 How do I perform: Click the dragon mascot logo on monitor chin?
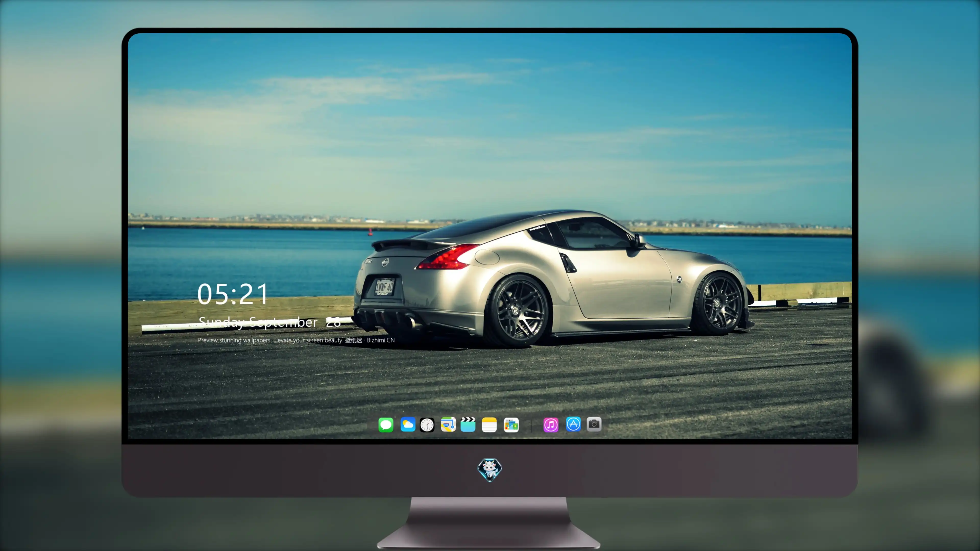click(x=490, y=470)
